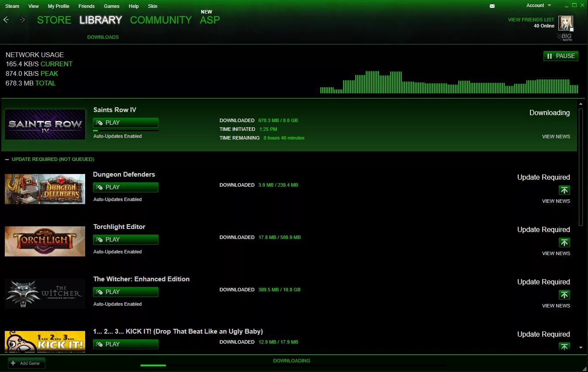
Task: Queue Torchlight Editor update with arrow icon
Action: [x=564, y=242]
